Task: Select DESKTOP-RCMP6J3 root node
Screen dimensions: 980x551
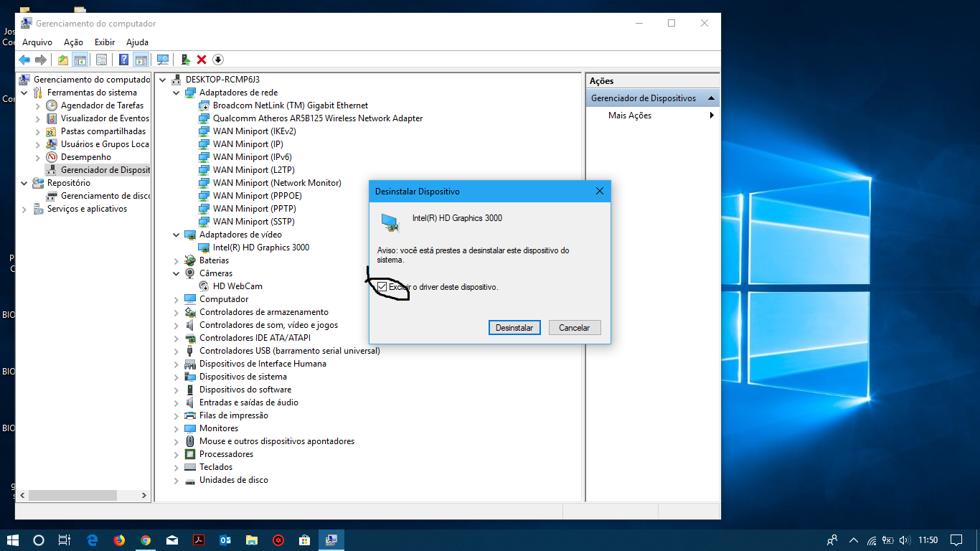Action: pos(222,80)
